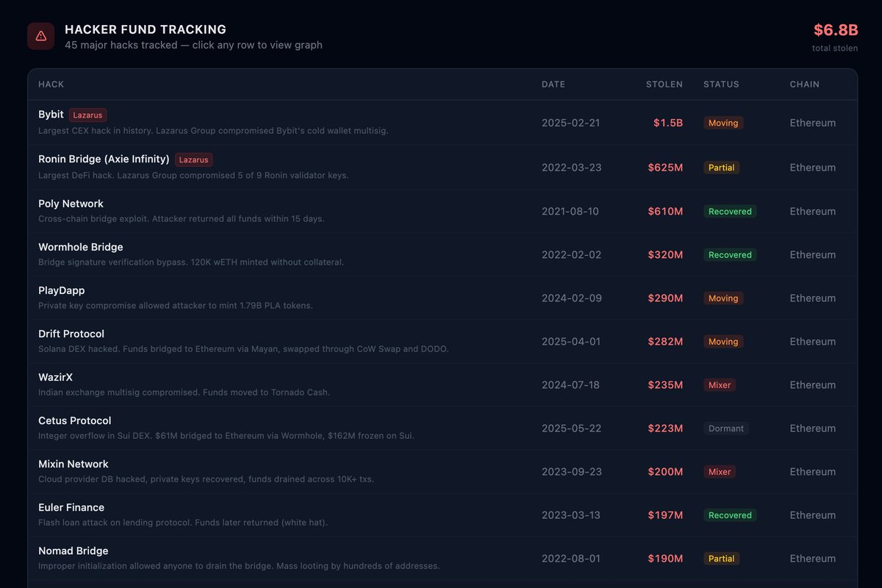Click the Bybit cold wallet multisig description
The height and width of the screenshot is (588, 882).
point(213,131)
